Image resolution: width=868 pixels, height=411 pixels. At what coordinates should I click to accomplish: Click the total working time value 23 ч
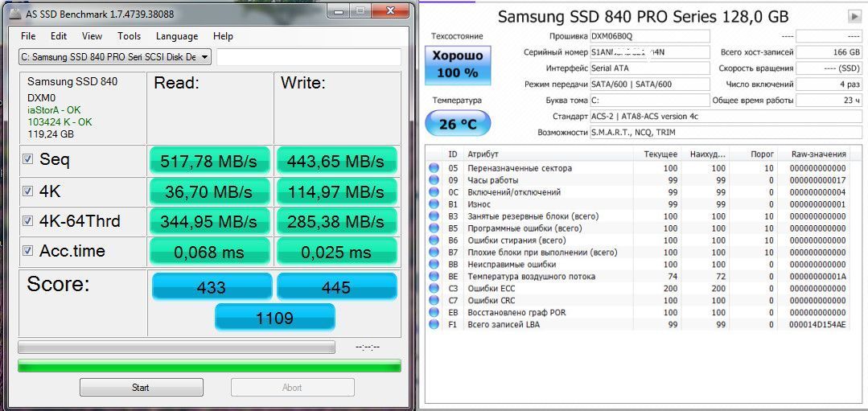point(829,100)
